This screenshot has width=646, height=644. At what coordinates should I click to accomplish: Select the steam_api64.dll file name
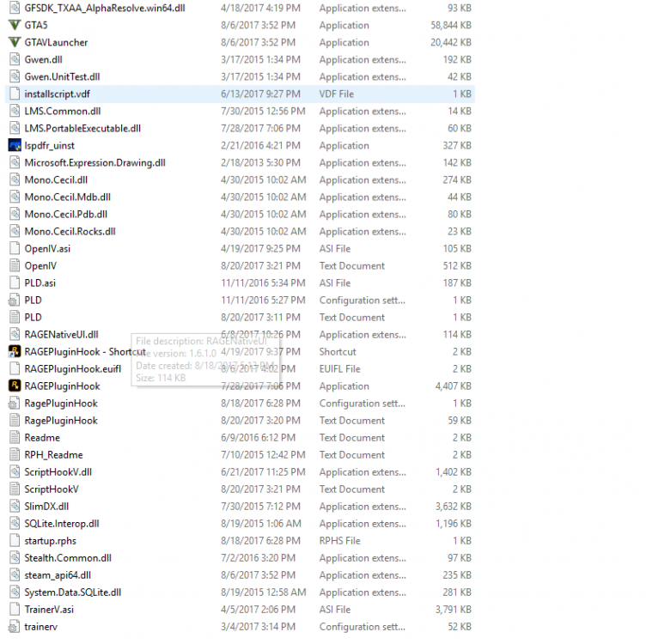click(x=58, y=575)
